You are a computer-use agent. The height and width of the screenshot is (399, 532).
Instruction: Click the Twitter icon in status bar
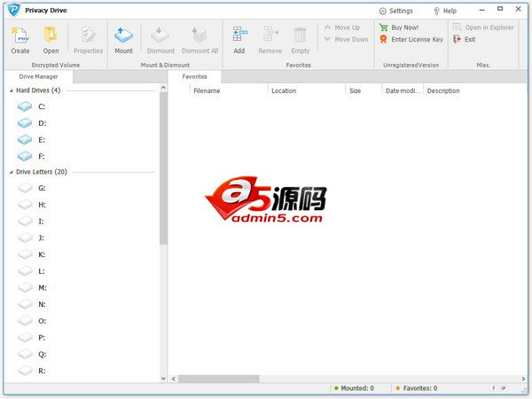pos(504,388)
